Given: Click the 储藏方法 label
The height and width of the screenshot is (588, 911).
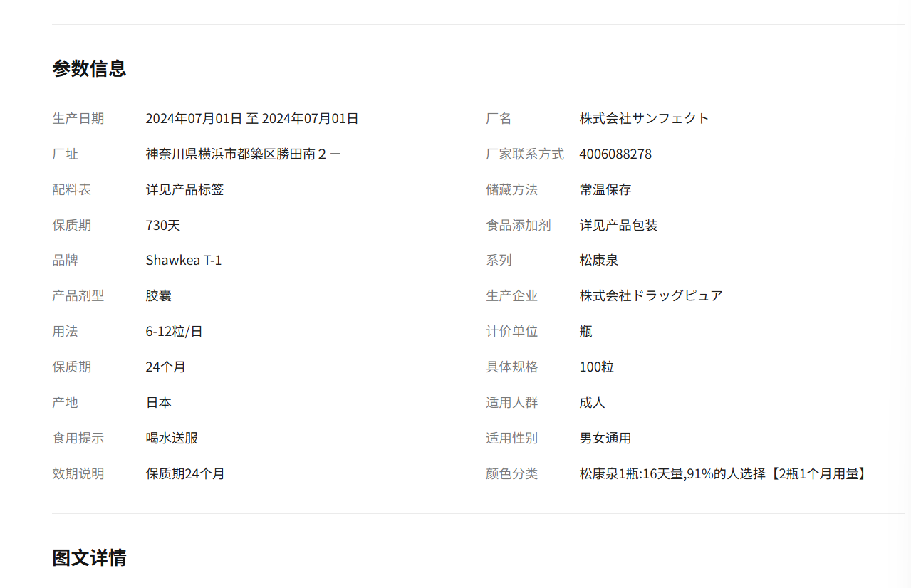Looking at the screenshot, I should pyautogui.click(x=511, y=190).
